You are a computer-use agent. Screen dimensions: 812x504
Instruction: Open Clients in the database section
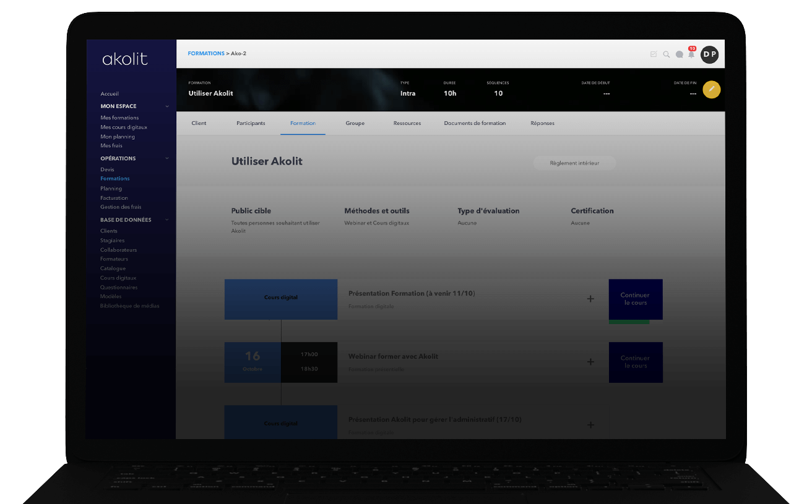(x=109, y=231)
